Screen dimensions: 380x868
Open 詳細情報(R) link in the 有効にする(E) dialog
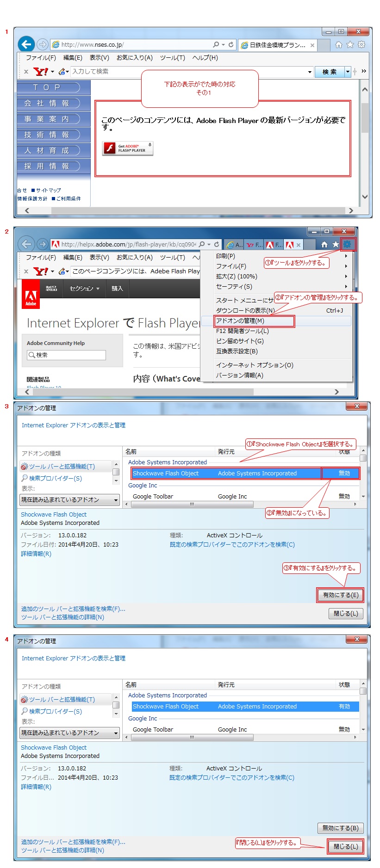(36, 554)
